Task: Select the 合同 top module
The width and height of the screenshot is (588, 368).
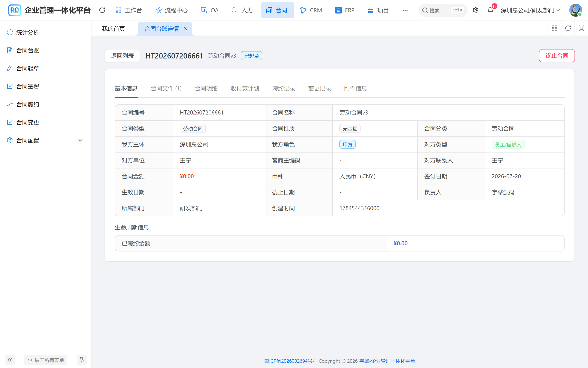Action: pos(277,10)
